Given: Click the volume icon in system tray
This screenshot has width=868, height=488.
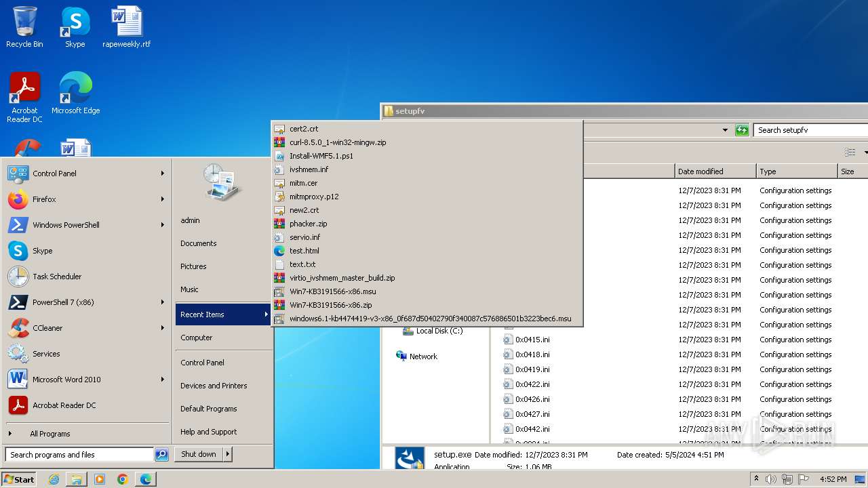Looking at the screenshot, I should (x=770, y=479).
